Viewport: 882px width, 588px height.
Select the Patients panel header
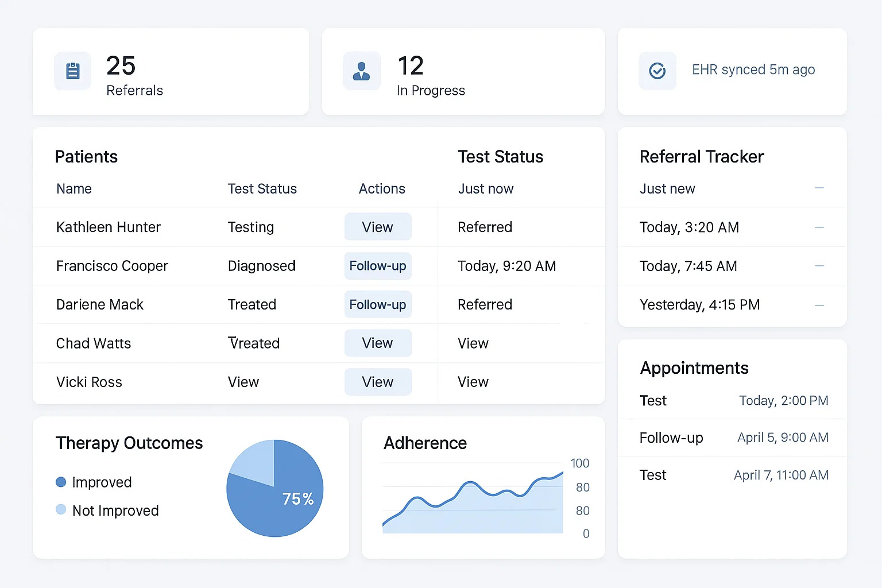click(x=86, y=156)
